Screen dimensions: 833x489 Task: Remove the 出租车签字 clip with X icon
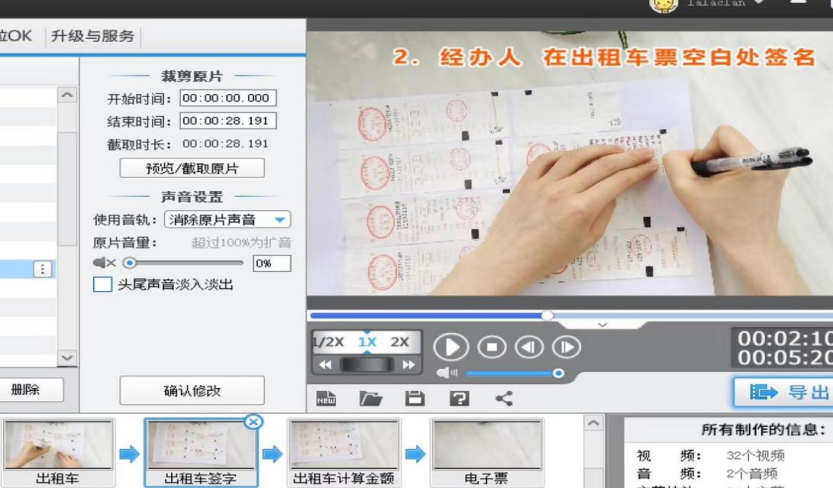pyautogui.click(x=253, y=422)
